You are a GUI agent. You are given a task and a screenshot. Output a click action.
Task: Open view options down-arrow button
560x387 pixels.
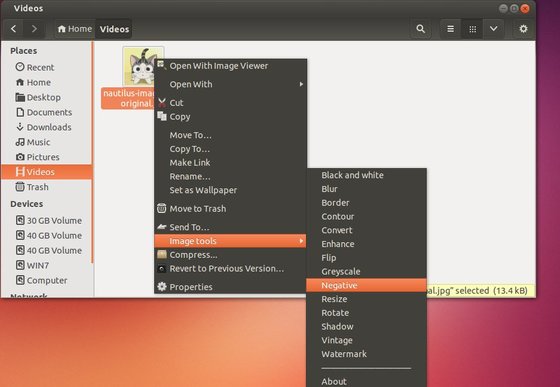pos(494,29)
